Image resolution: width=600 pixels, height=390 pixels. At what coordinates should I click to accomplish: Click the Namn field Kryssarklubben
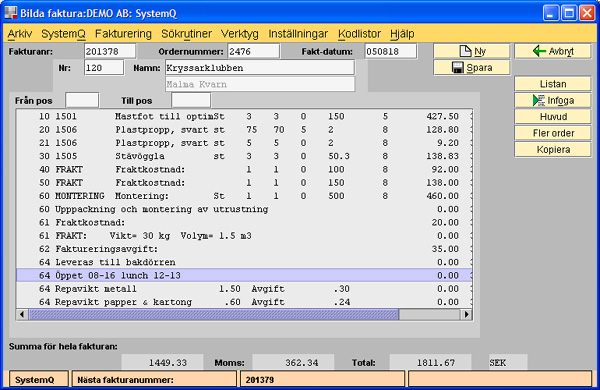(260, 68)
